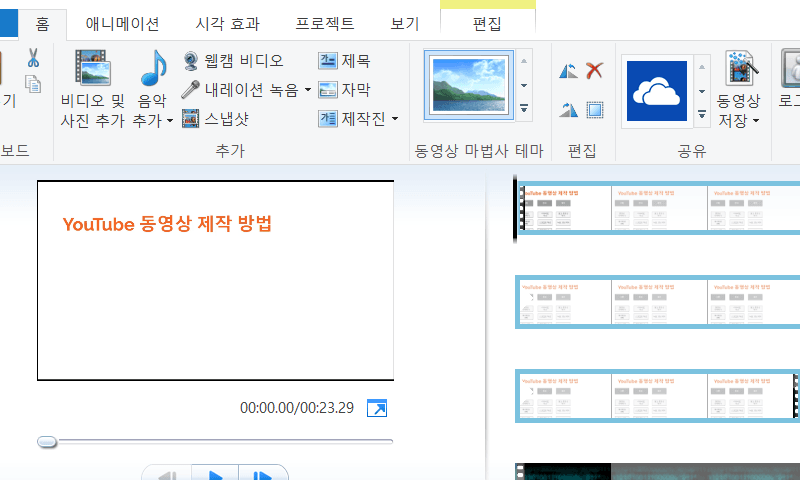The height and width of the screenshot is (480, 800).
Task: Click the full screen preview icon
Action: coord(377,408)
